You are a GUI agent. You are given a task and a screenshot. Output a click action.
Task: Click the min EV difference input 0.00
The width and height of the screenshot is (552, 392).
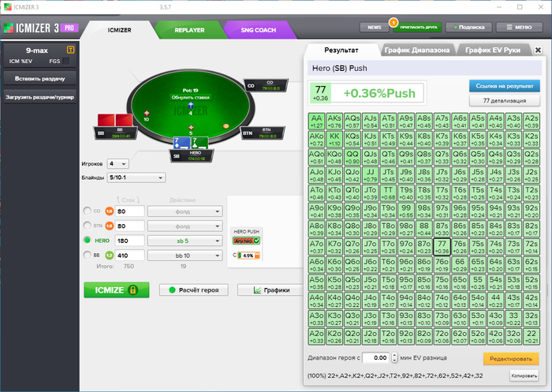pos(376,358)
